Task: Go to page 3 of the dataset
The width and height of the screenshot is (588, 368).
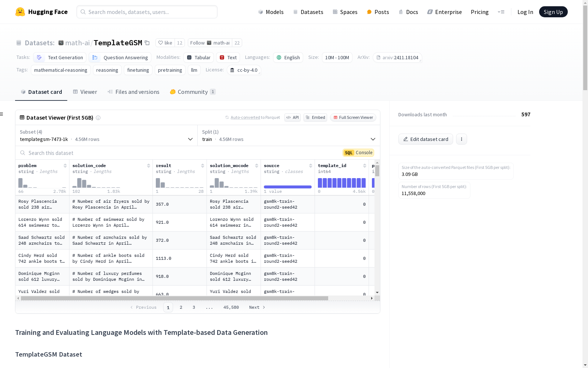Action: (x=194, y=307)
